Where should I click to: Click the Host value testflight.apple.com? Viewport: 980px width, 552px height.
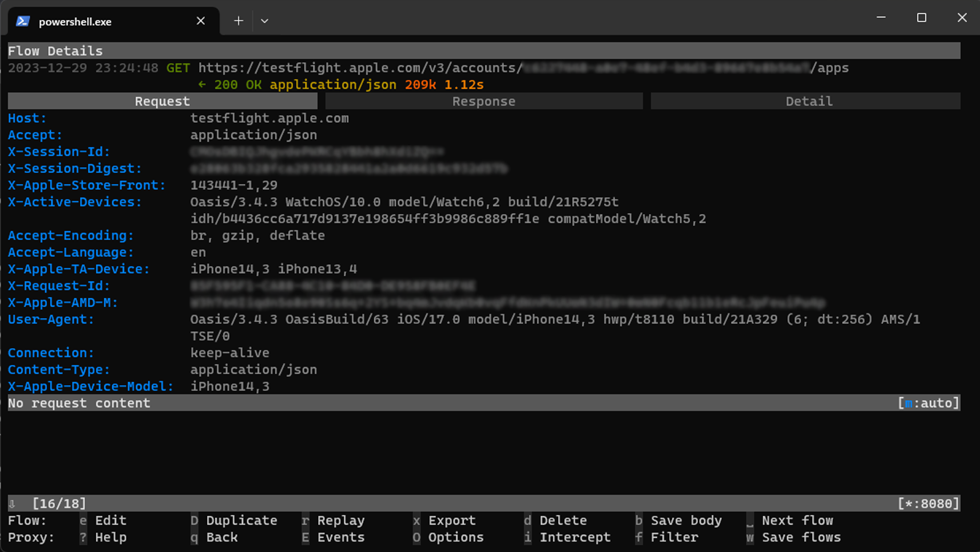pos(269,118)
